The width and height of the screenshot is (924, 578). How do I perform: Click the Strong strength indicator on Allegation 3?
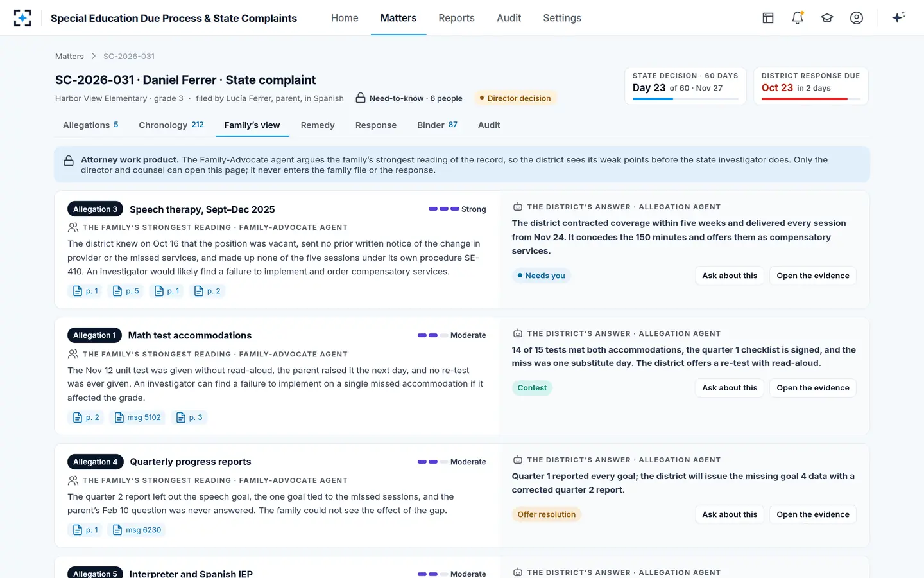pos(457,209)
